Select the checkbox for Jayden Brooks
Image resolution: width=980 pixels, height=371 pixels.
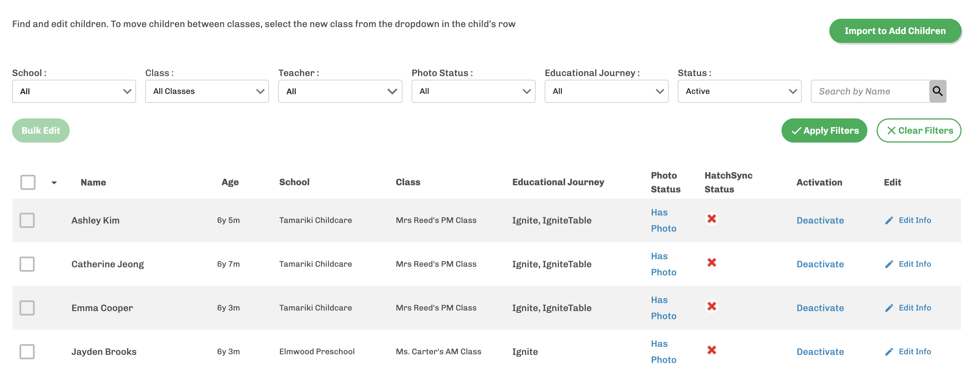(x=27, y=352)
